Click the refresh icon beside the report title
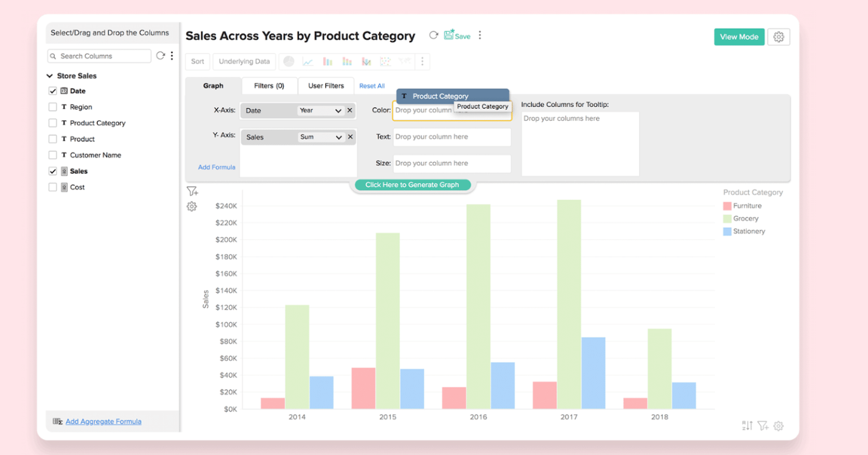The image size is (868, 455). coord(433,34)
